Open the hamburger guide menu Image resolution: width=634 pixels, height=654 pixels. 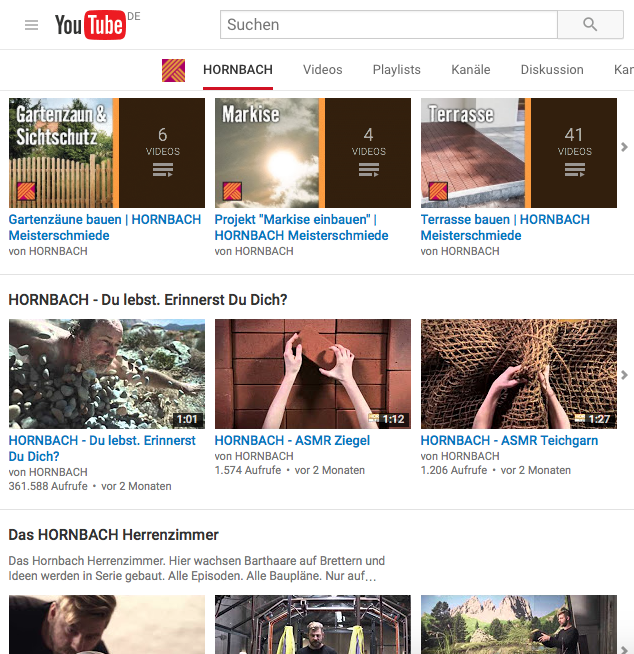click(x=31, y=25)
